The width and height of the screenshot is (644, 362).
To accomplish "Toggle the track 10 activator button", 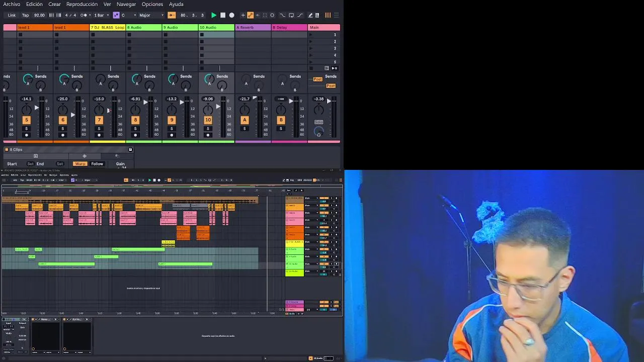I will point(208,120).
